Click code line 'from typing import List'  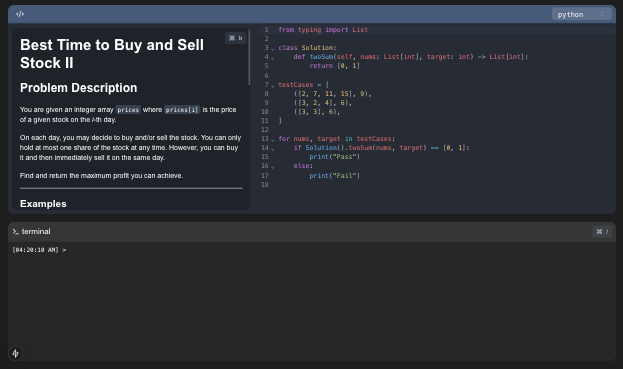point(323,30)
